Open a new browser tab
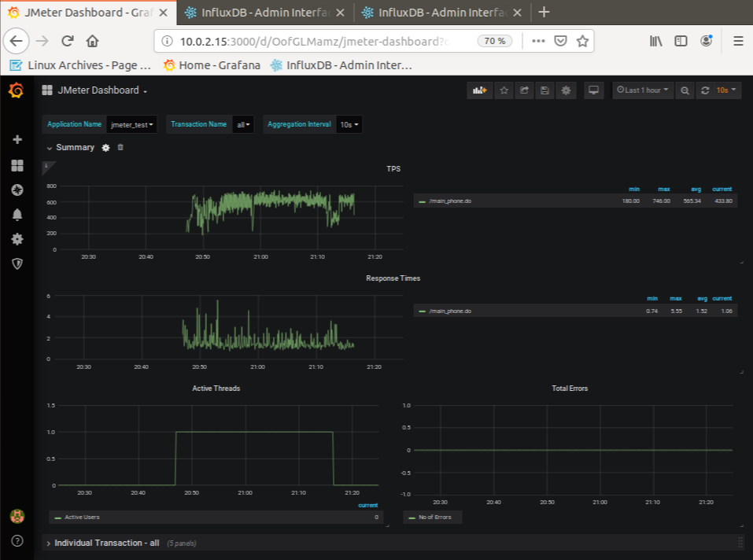The width and height of the screenshot is (753, 560). pos(544,12)
